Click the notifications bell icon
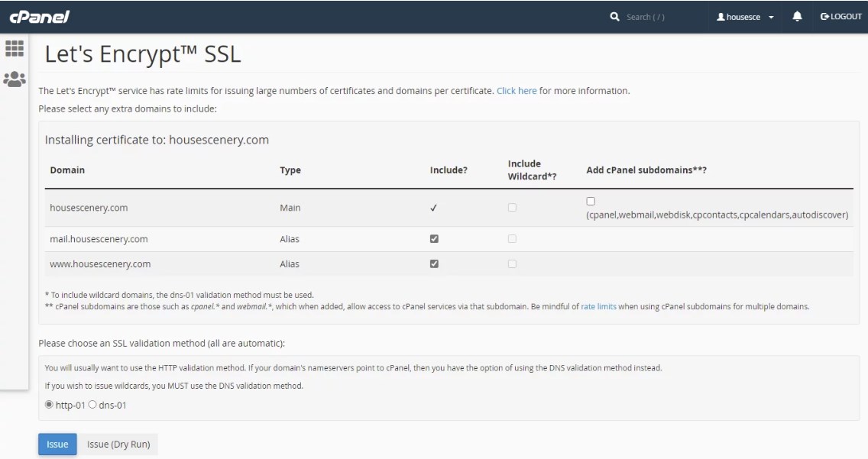 point(797,17)
